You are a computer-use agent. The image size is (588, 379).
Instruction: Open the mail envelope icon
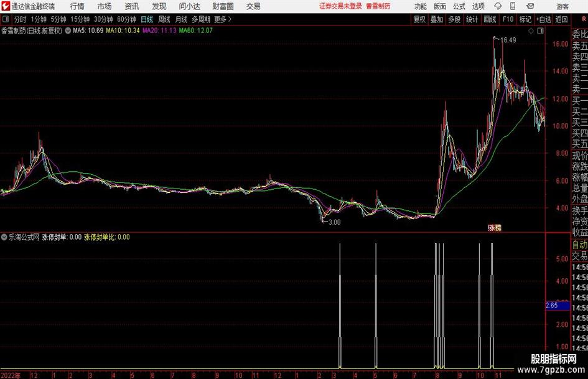[x=530, y=6]
